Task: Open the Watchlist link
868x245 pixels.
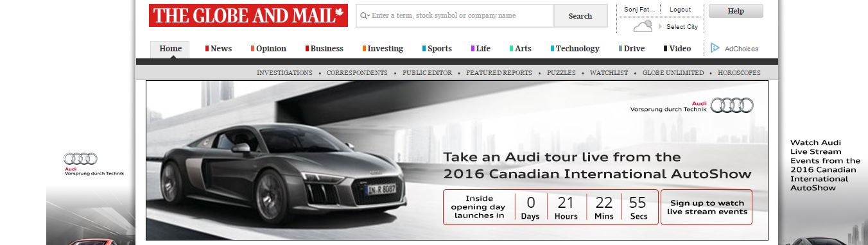Action: point(609,73)
